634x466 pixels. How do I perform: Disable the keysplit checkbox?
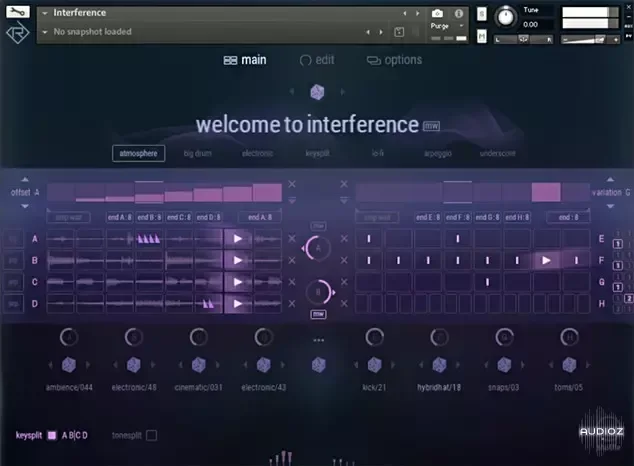(x=52, y=435)
